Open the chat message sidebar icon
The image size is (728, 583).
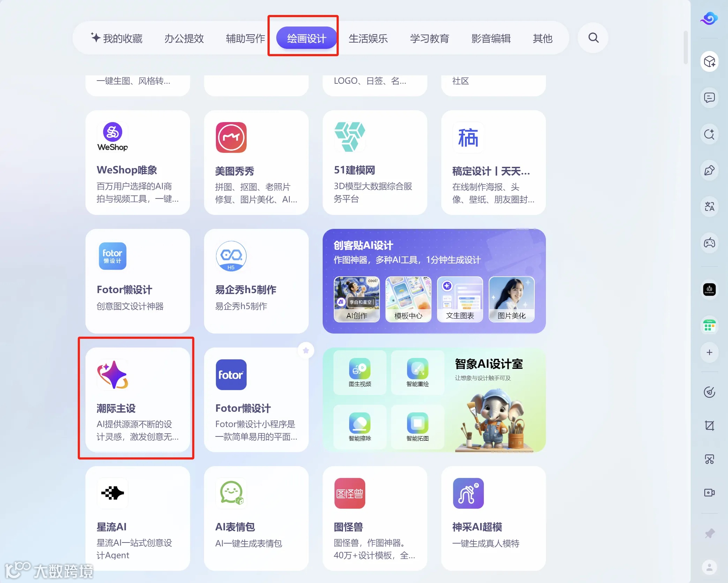click(x=709, y=98)
